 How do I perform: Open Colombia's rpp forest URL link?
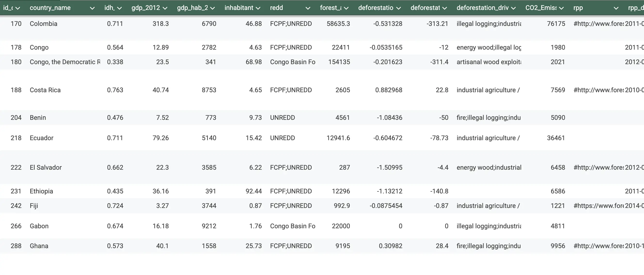pyautogui.click(x=598, y=24)
